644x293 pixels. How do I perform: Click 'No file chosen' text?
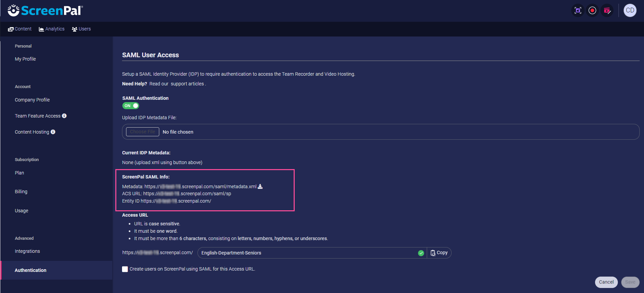[x=178, y=132]
